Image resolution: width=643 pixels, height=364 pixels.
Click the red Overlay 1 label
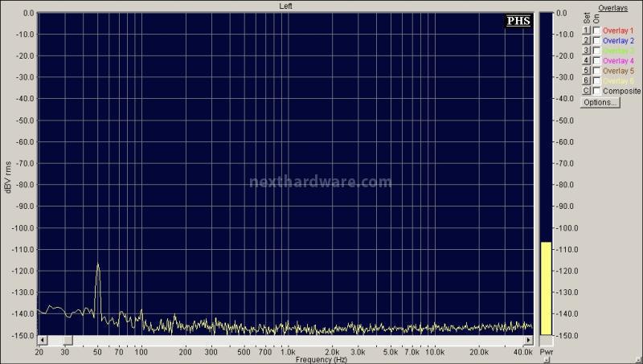pos(618,31)
